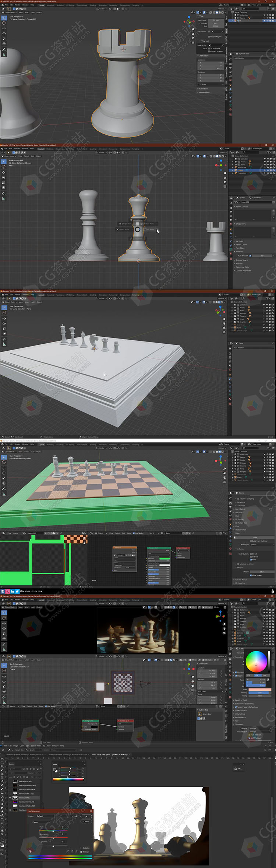Switch to the Hex color mode tab

coord(266,675)
